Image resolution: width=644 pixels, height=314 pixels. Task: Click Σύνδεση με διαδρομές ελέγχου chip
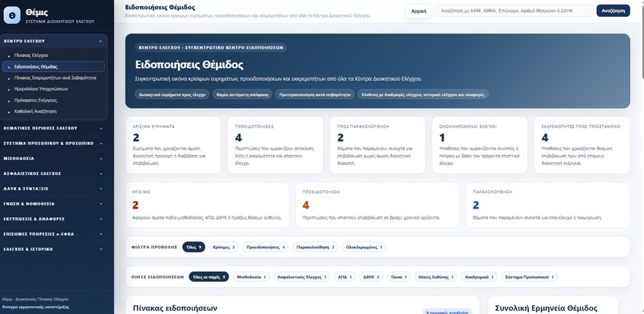tap(423, 94)
